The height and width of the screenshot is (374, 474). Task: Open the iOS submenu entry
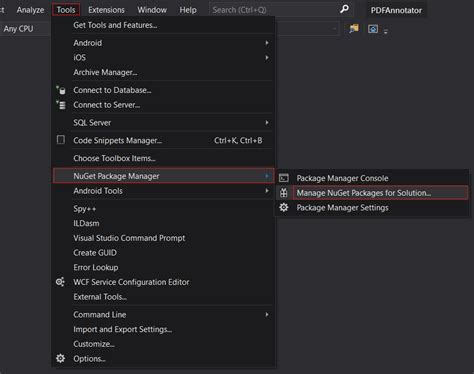(163, 57)
